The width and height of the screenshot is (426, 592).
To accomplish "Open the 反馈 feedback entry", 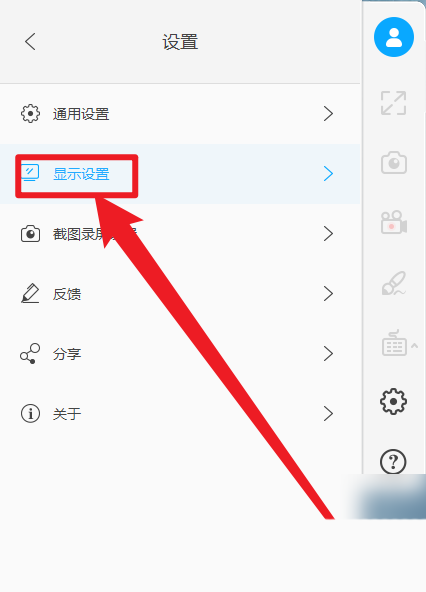I will (x=180, y=294).
